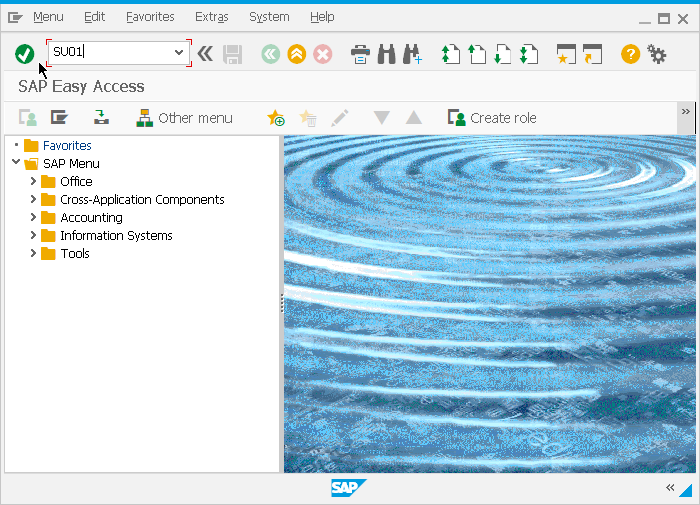Click Delete Favorites star-trash icon

point(308,118)
